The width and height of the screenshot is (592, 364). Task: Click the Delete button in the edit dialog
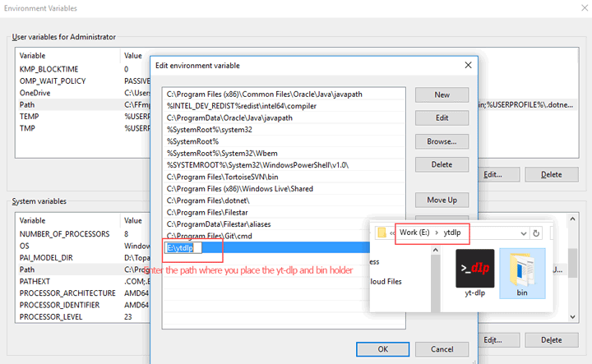click(x=442, y=164)
